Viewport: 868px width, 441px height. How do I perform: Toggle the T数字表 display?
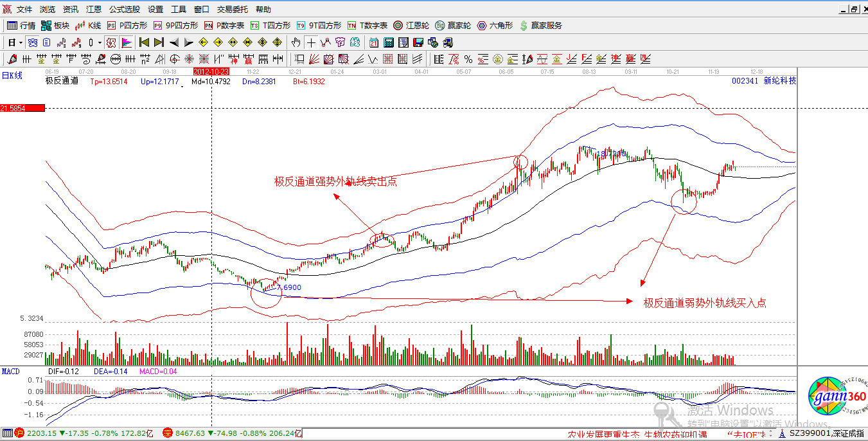(x=350, y=26)
